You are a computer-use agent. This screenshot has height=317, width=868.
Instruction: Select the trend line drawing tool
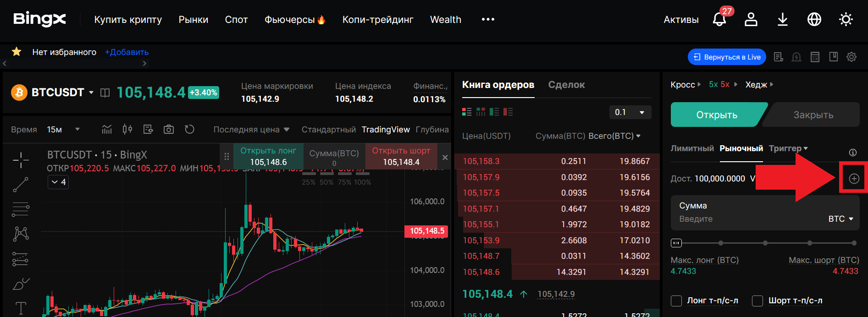tap(21, 184)
